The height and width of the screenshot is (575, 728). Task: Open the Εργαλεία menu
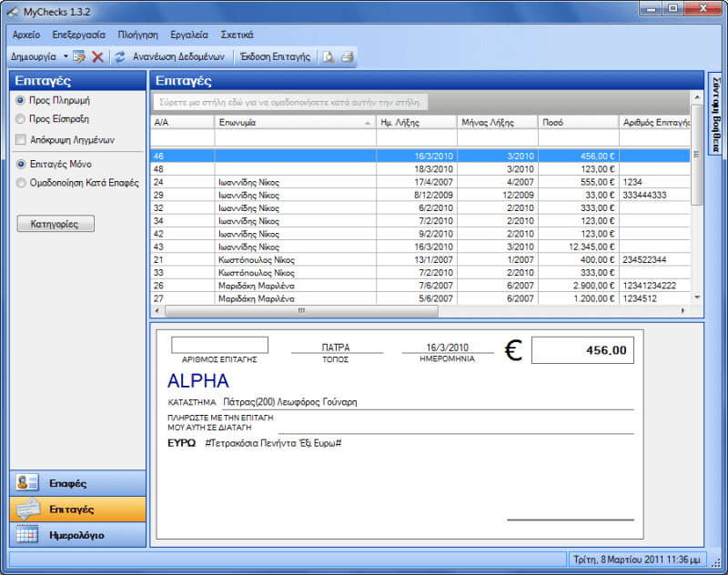189,35
